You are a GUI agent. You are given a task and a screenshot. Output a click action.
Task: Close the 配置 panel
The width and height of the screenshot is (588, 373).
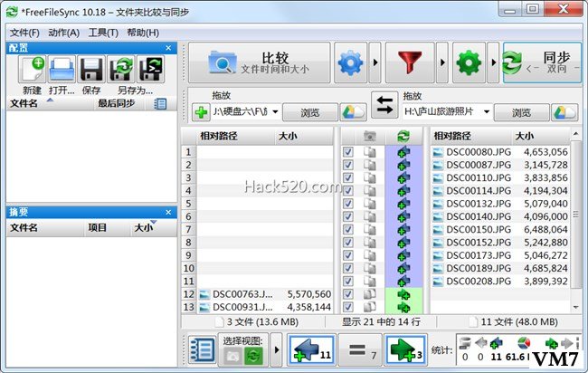(x=168, y=48)
